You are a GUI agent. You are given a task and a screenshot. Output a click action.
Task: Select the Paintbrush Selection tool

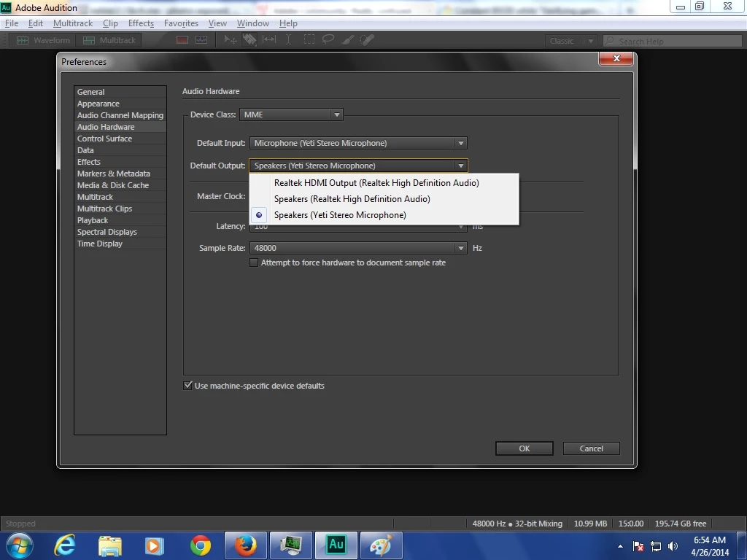(348, 40)
